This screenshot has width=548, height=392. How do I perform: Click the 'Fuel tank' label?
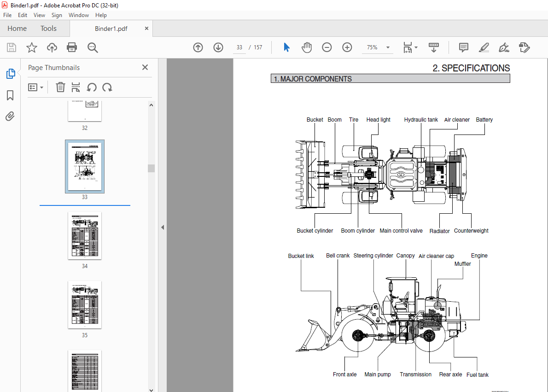(478, 375)
